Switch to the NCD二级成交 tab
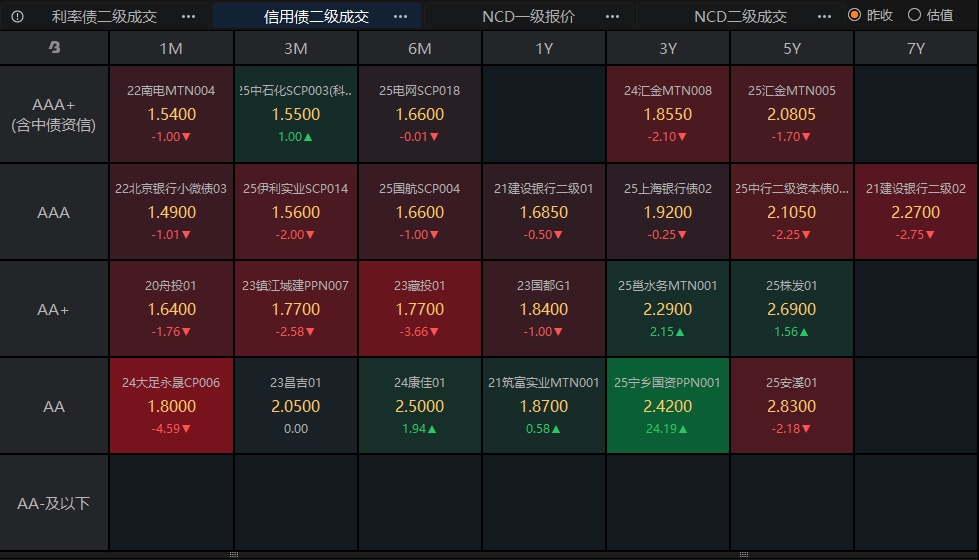 click(740, 16)
